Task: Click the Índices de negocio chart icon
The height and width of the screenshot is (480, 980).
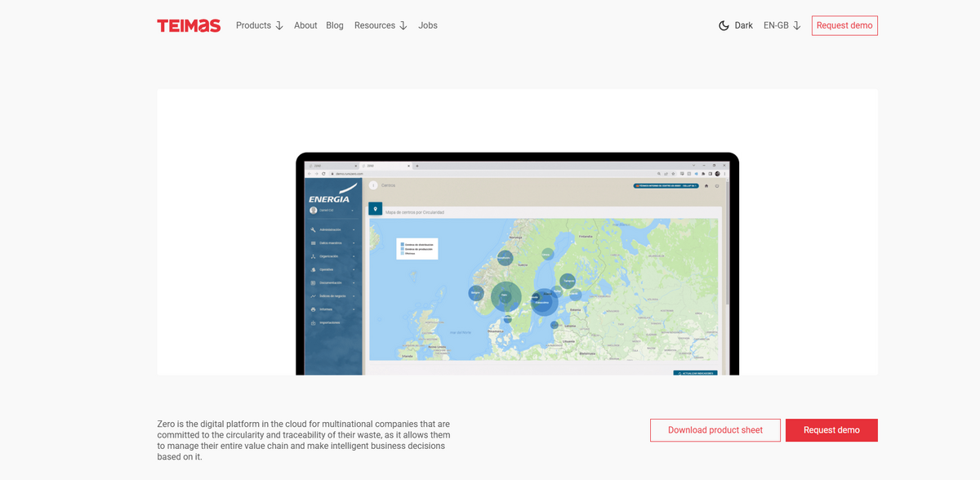Action: click(x=314, y=296)
